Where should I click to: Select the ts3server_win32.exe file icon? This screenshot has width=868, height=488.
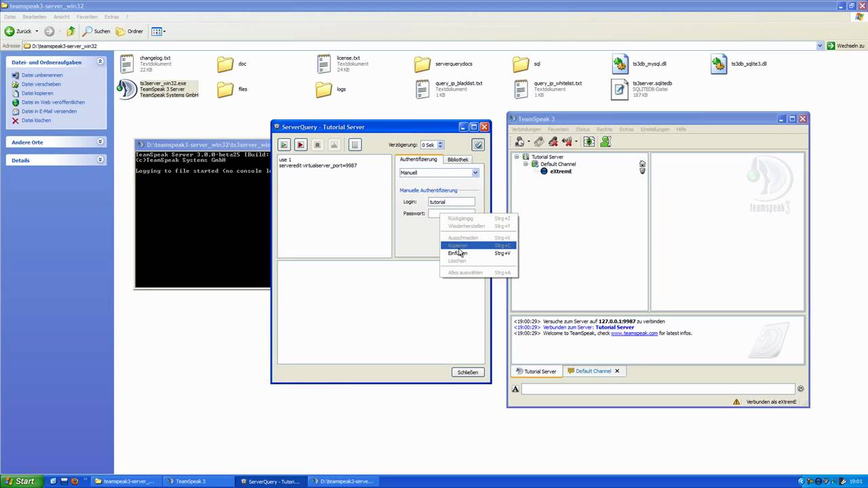(x=127, y=89)
